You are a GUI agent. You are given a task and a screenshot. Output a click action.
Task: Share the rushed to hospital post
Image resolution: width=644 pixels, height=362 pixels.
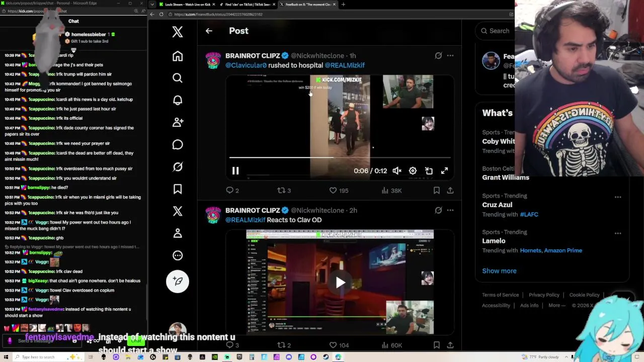450,191
